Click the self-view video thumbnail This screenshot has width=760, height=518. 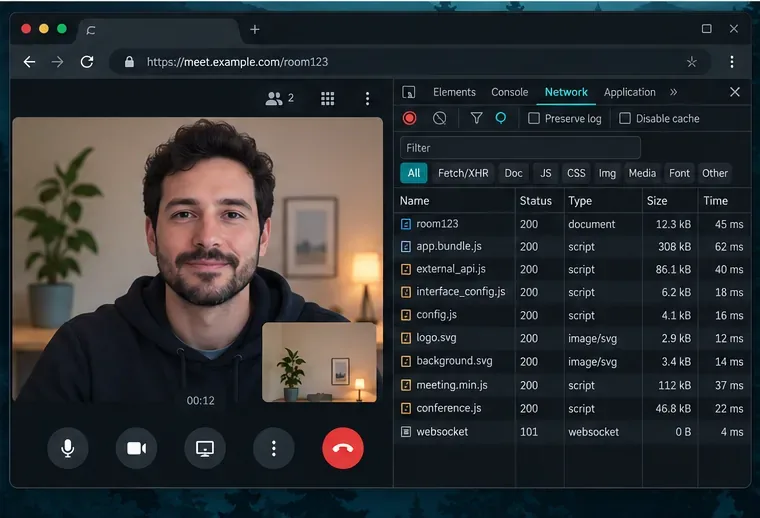tap(319, 362)
